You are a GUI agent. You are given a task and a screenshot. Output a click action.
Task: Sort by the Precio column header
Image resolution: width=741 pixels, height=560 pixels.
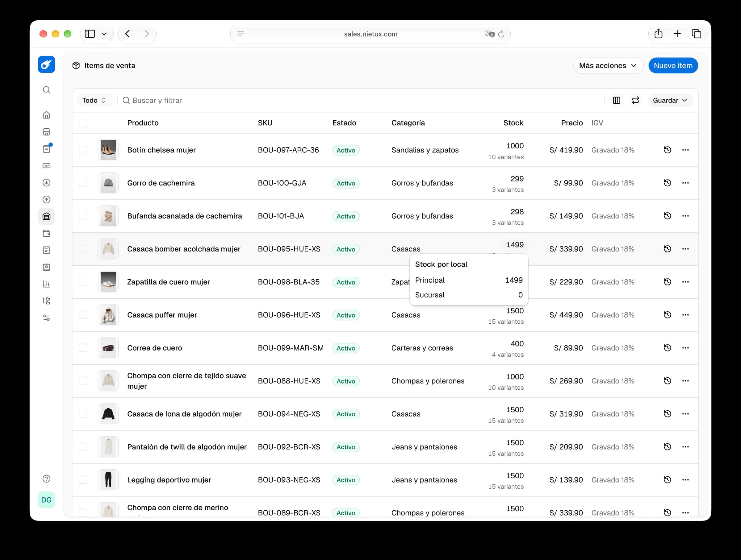pyautogui.click(x=572, y=123)
